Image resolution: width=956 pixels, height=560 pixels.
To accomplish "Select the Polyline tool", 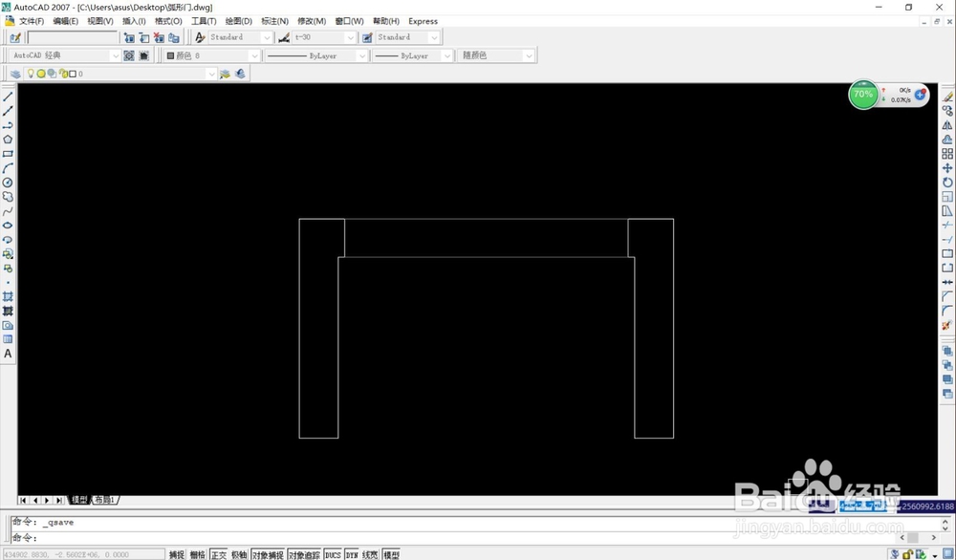I will tap(8, 125).
